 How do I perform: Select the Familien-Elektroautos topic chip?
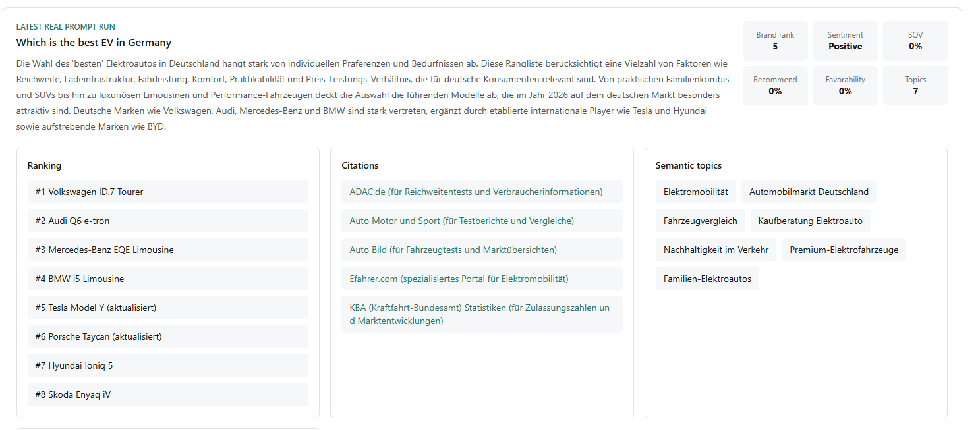(708, 279)
